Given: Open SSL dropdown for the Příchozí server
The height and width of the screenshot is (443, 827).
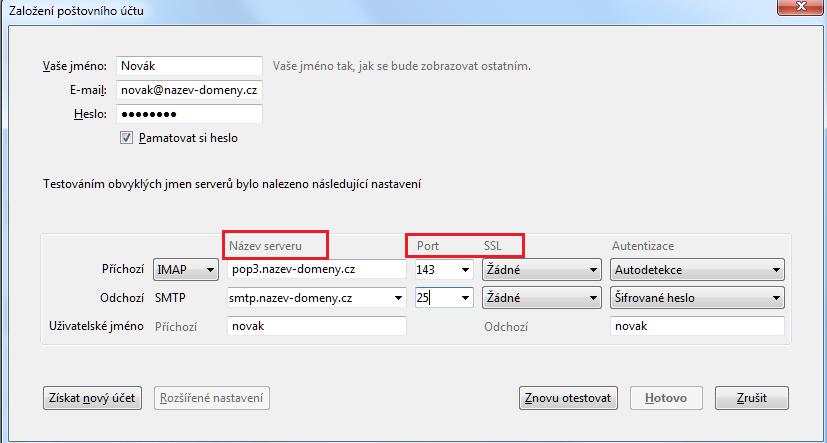Looking at the screenshot, I should [x=540, y=270].
